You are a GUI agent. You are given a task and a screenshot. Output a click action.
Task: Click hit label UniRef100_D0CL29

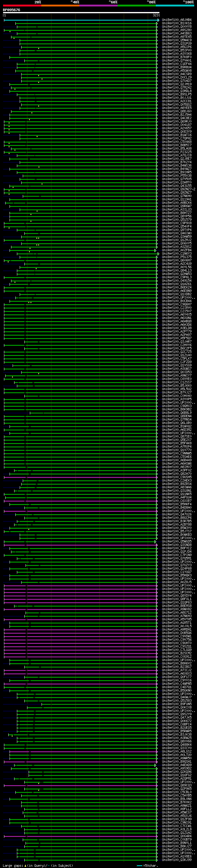[177, 78]
